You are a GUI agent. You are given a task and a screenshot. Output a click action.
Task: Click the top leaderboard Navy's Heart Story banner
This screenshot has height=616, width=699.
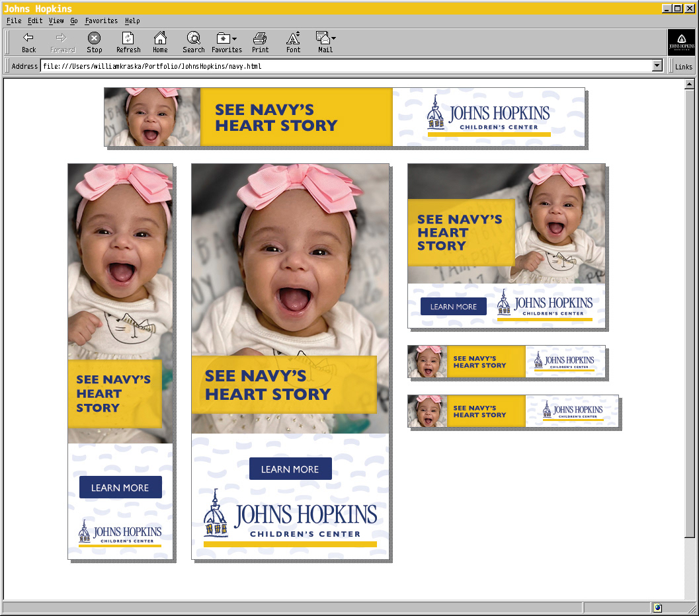click(344, 117)
